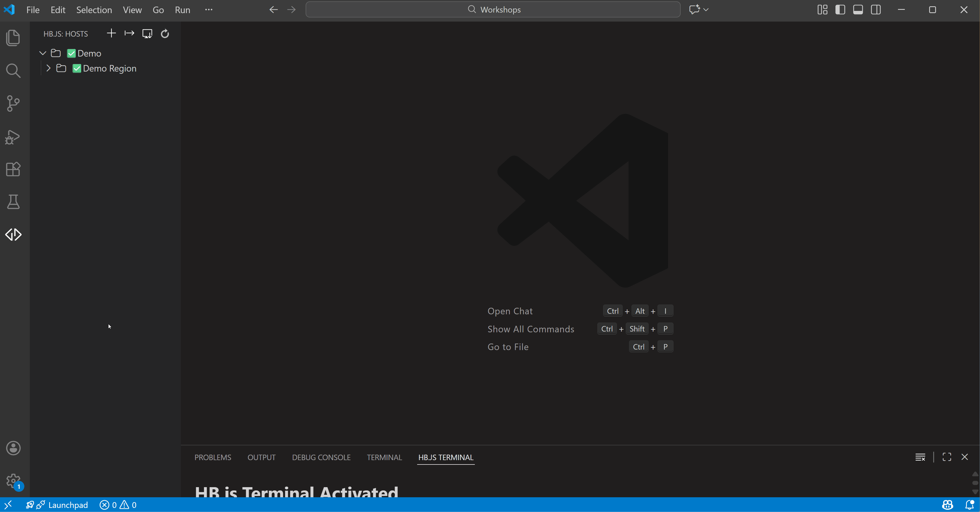The width and height of the screenshot is (980, 512).
Task: Click the Workshops search box
Action: 493,10
